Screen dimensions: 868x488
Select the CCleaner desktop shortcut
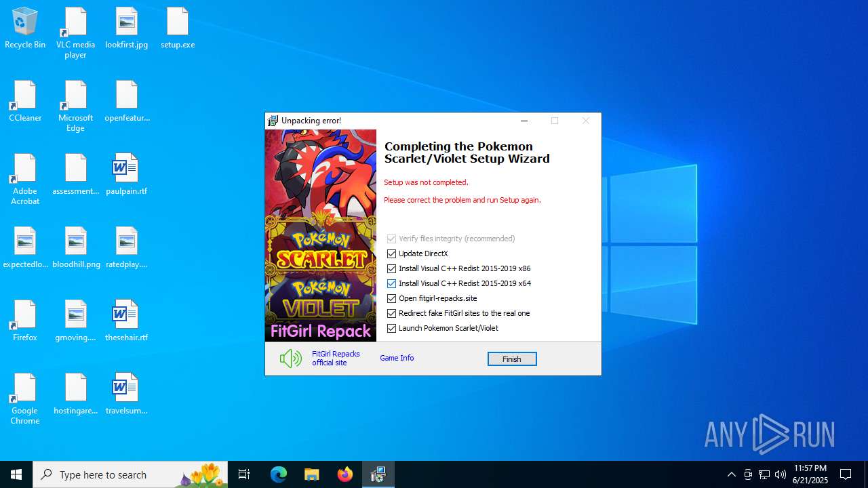(x=25, y=102)
